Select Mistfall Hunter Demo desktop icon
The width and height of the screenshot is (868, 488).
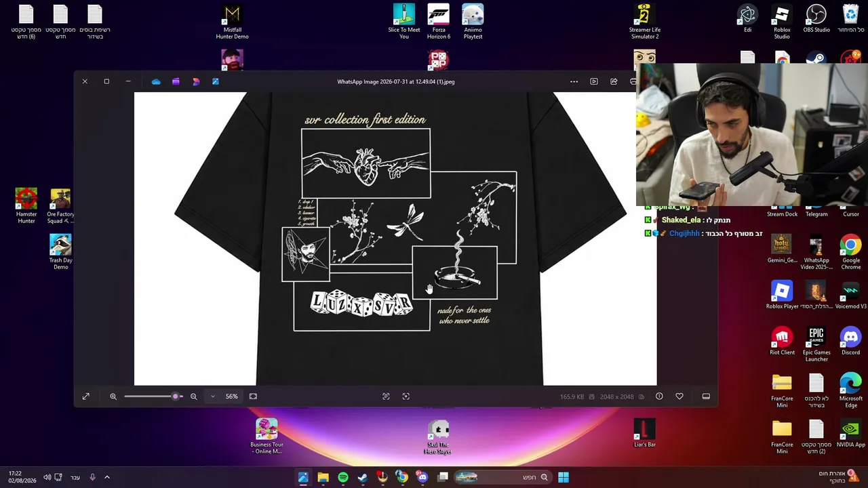[x=232, y=22]
